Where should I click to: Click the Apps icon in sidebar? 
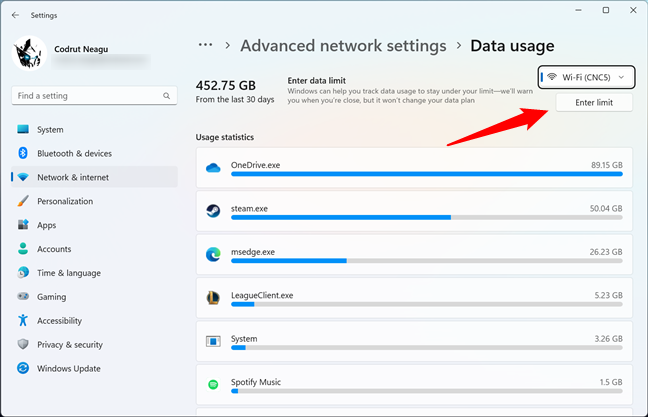pos(23,224)
